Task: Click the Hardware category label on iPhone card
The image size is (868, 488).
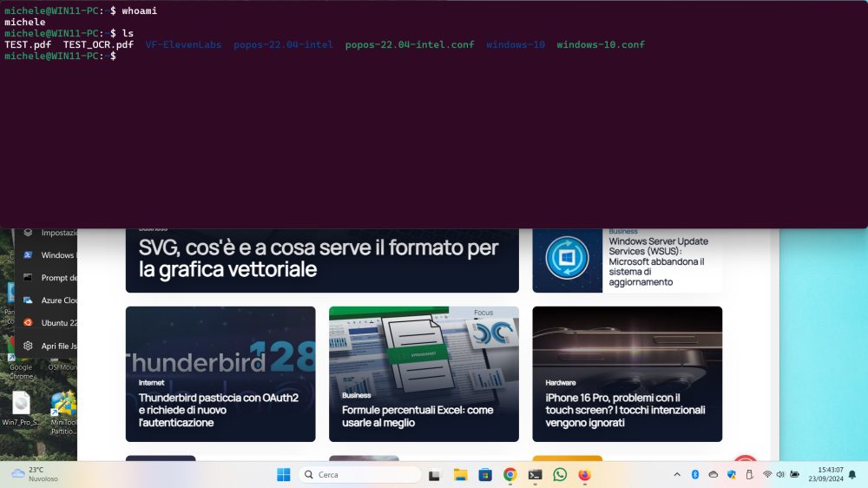Action: [560, 383]
